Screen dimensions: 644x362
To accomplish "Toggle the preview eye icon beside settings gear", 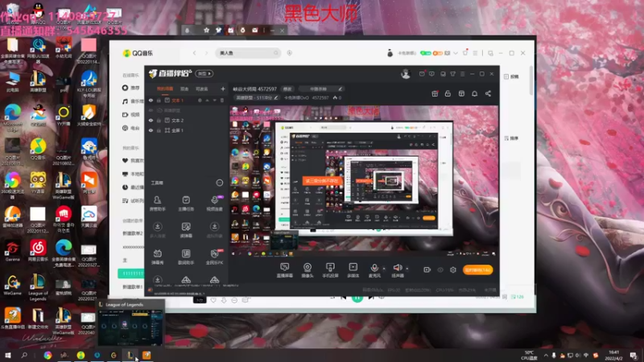I will click(440, 269).
